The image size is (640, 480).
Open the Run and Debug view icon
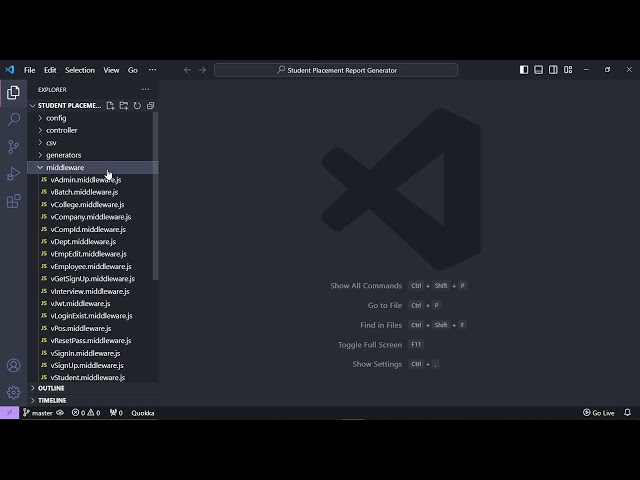pyautogui.click(x=13, y=174)
